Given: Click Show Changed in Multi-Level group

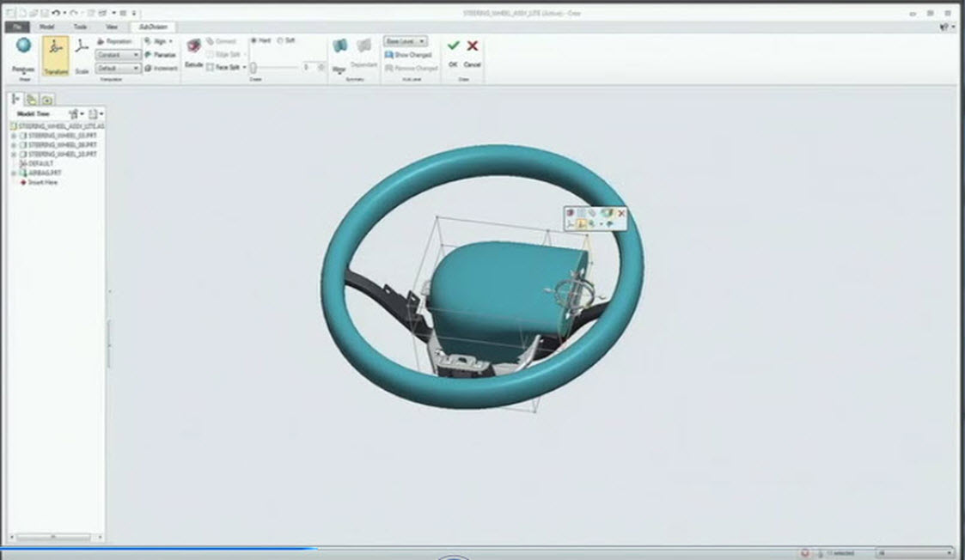Looking at the screenshot, I should click(408, 55).
